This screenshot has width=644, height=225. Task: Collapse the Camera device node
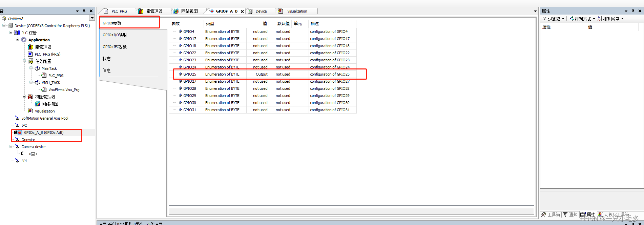pyautogui.click(x=11, y=146)
